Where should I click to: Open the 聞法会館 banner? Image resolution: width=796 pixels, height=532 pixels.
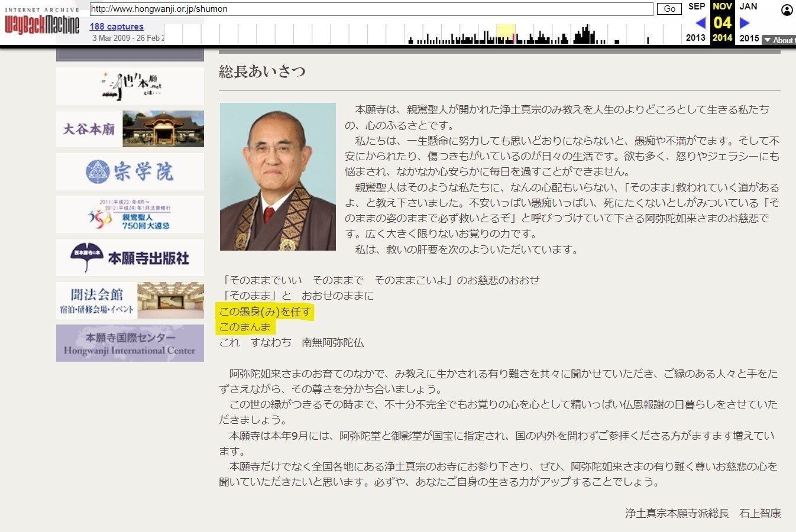coord(130,300)
